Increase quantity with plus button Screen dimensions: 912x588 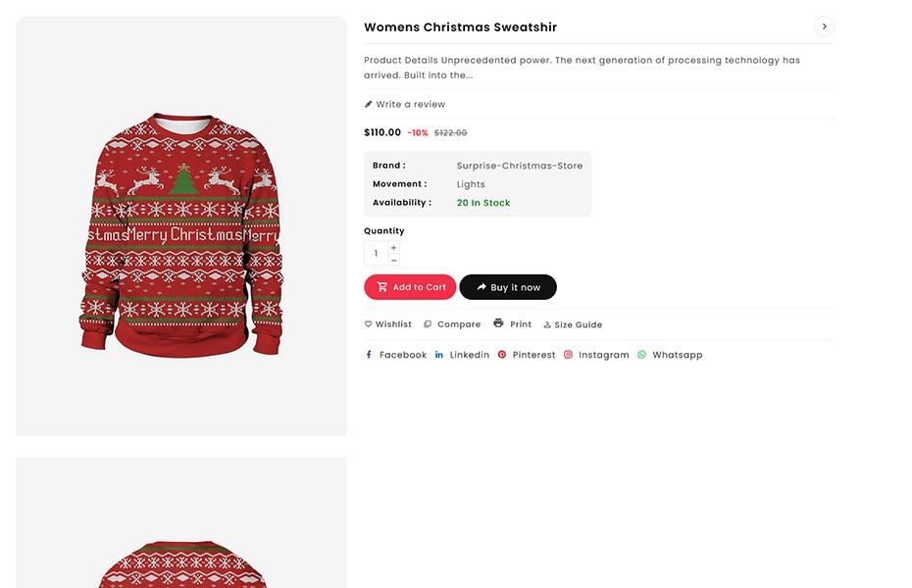click(x=394, y=248)
